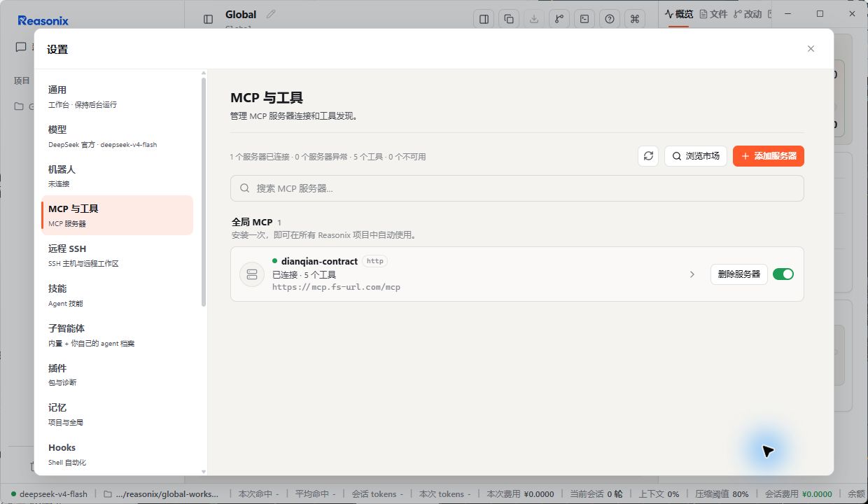868x504 pixels.
Task: Focus the 搜索 MCP 服务器 search field
Action: point(517,188)
